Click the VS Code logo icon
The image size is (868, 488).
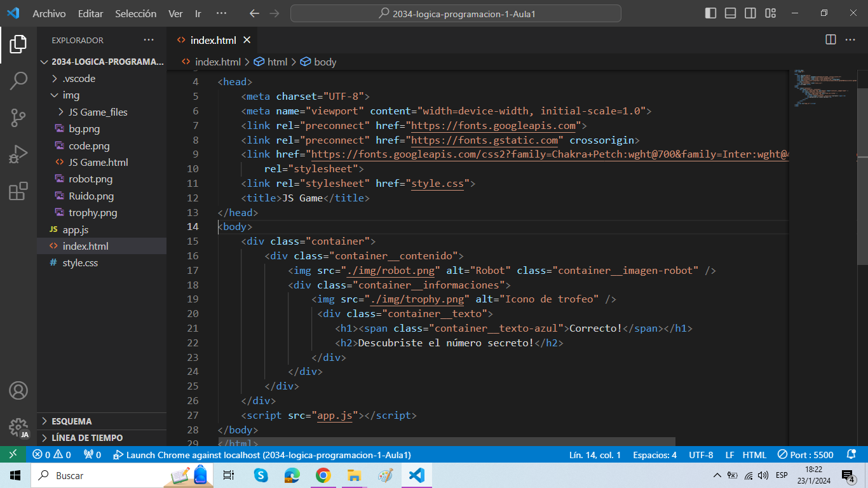(x=13, y=13)
